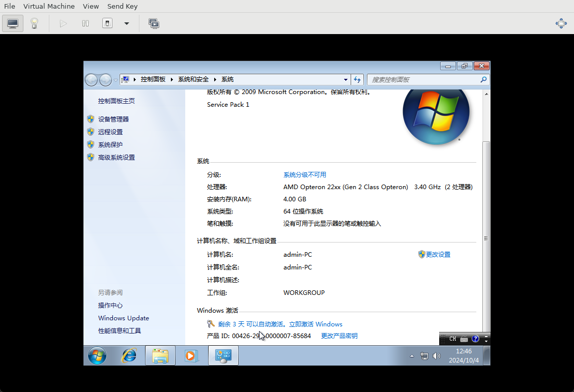Open 控制面板主页 link
Screen dimensions: 574x392
coord(117,101)
